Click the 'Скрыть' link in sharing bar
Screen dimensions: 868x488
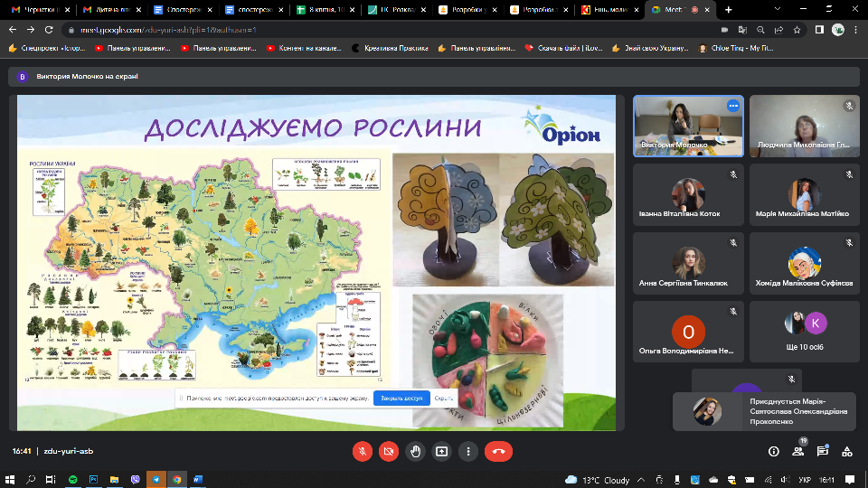tap(443, 398)
